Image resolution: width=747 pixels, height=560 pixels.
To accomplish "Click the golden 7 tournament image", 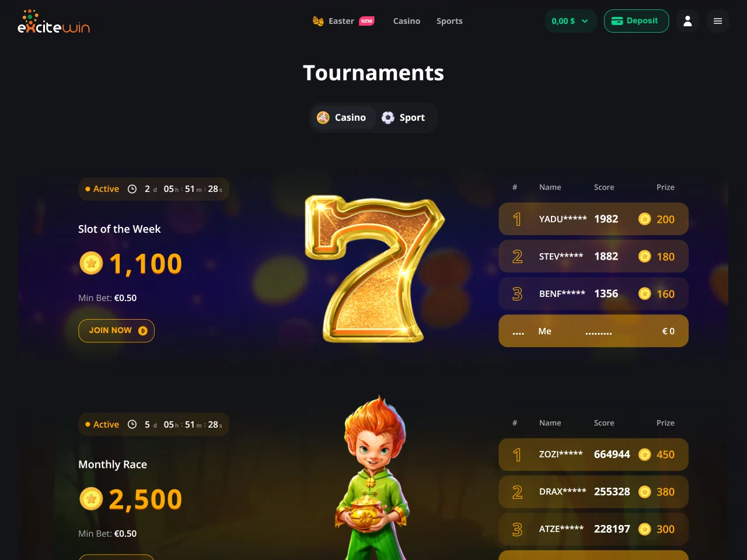I will 374,268.
